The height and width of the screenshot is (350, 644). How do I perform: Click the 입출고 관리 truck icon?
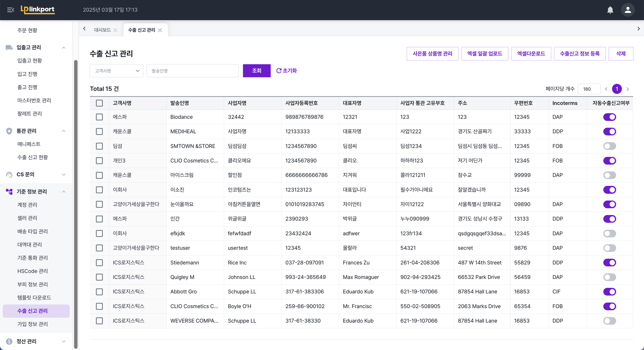[x=9, y=47]
